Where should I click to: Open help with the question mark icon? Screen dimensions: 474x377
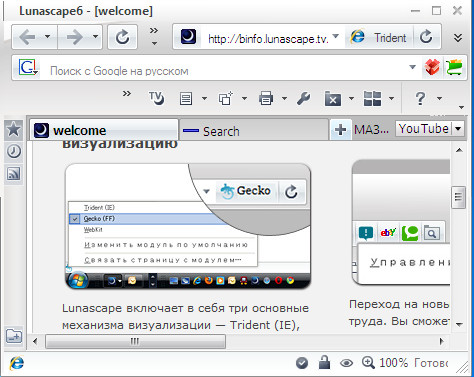[x=420, y=99]
